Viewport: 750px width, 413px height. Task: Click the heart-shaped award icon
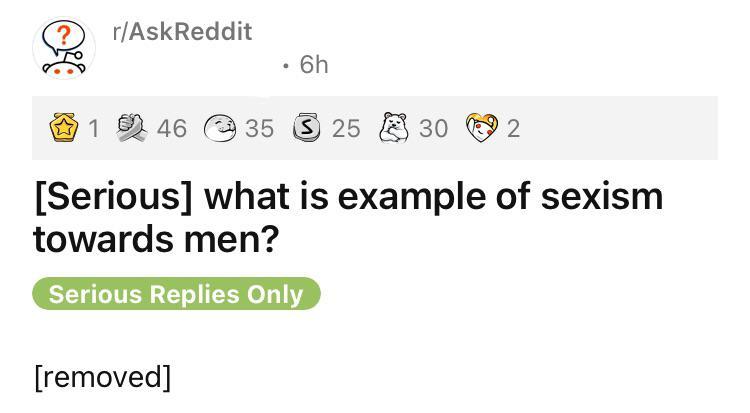point(481,128)
